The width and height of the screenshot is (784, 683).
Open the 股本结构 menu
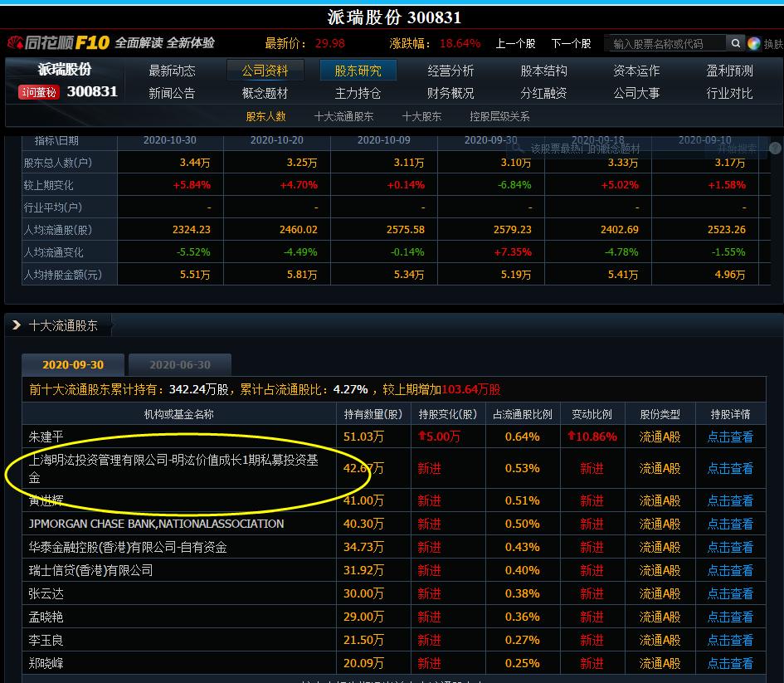(x=543, y=71)
